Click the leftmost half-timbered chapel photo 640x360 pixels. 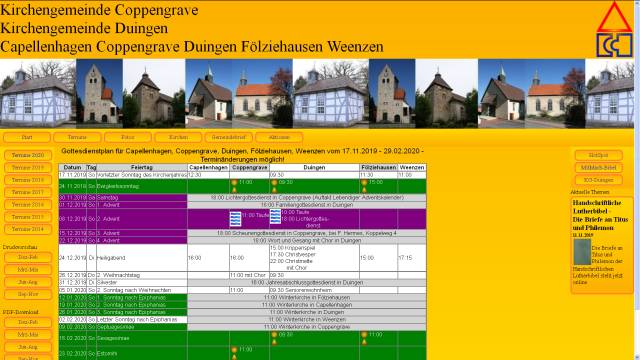click(x=38, y=93)
